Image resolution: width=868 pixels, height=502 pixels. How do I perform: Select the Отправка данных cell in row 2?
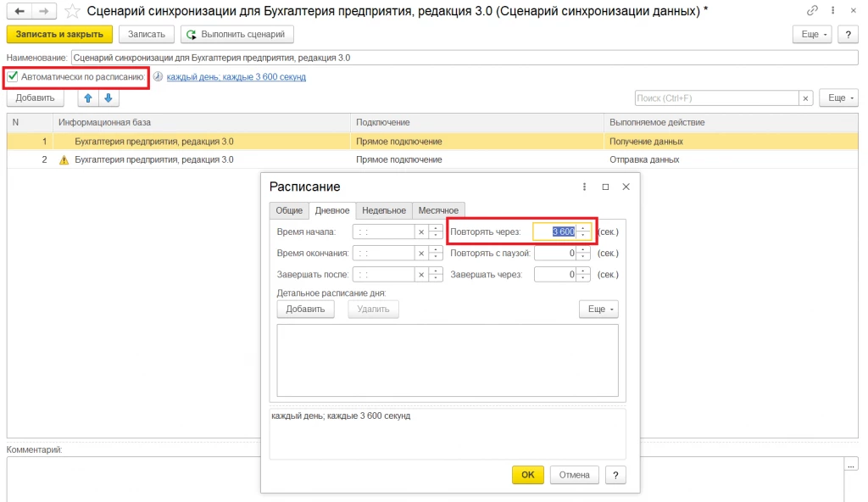tap(731, 159)
